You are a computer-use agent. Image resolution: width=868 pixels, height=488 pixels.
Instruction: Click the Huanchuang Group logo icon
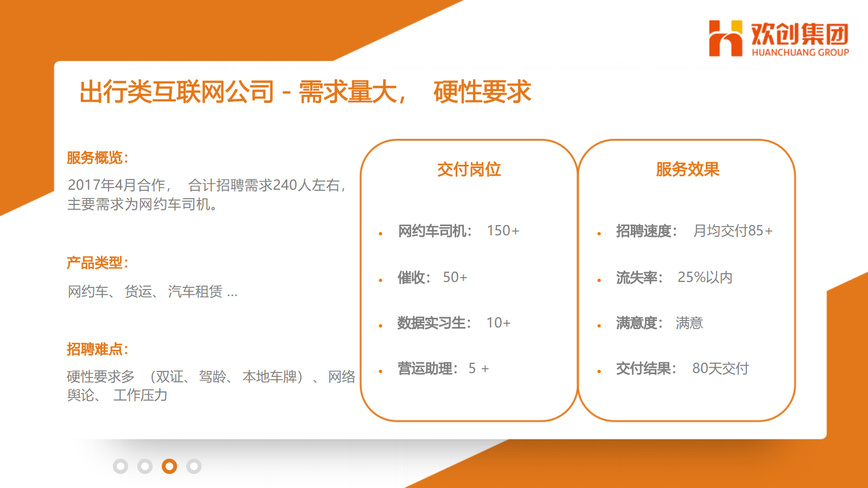pyautogui.click(x=725, y=38)
